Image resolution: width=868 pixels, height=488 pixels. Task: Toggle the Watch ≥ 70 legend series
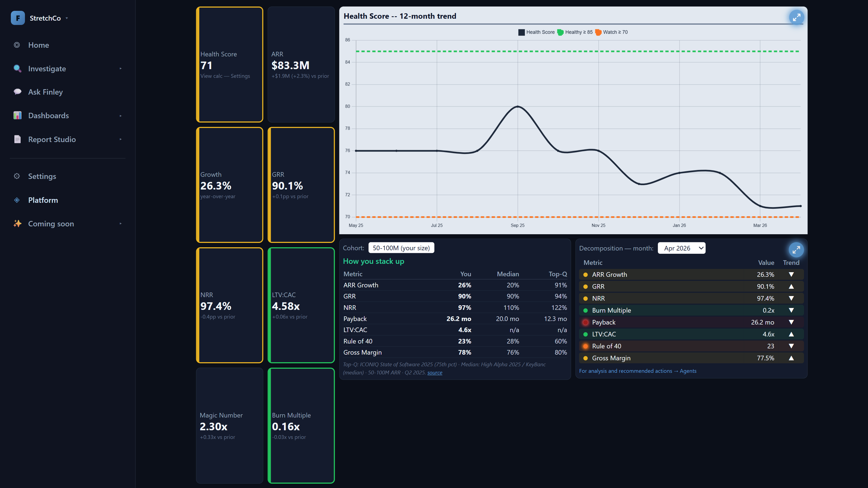click(612, 32)
